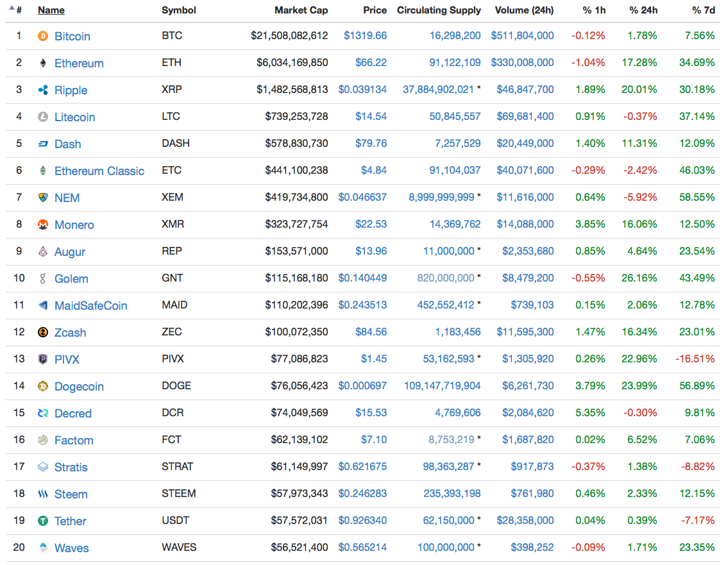Select Augur market cap $153,571,000
The width and height of the screenshot is (728, 565).
coord(297,251)
